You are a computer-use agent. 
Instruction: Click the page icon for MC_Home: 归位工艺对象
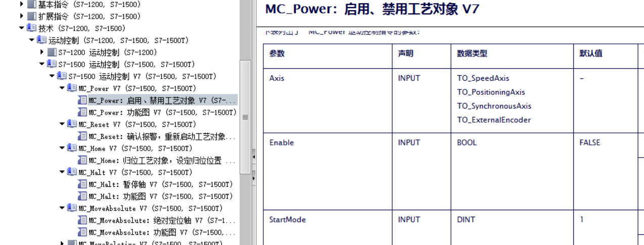point(83,161)
